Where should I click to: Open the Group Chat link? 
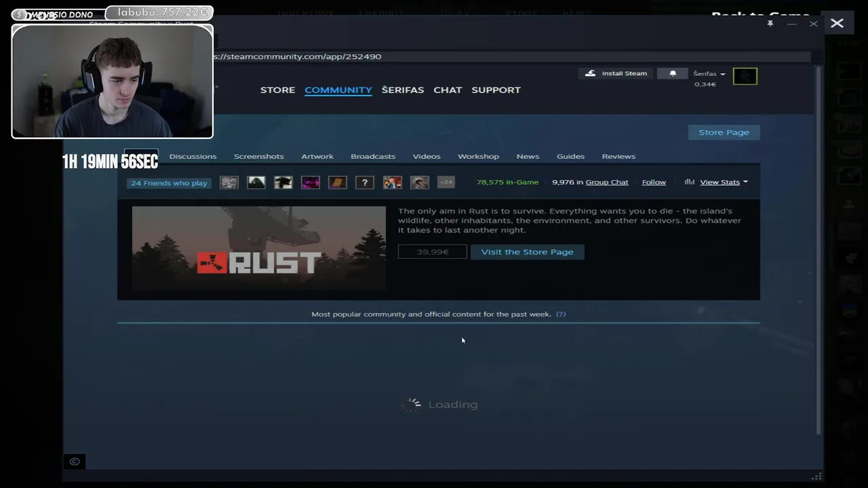607,182
